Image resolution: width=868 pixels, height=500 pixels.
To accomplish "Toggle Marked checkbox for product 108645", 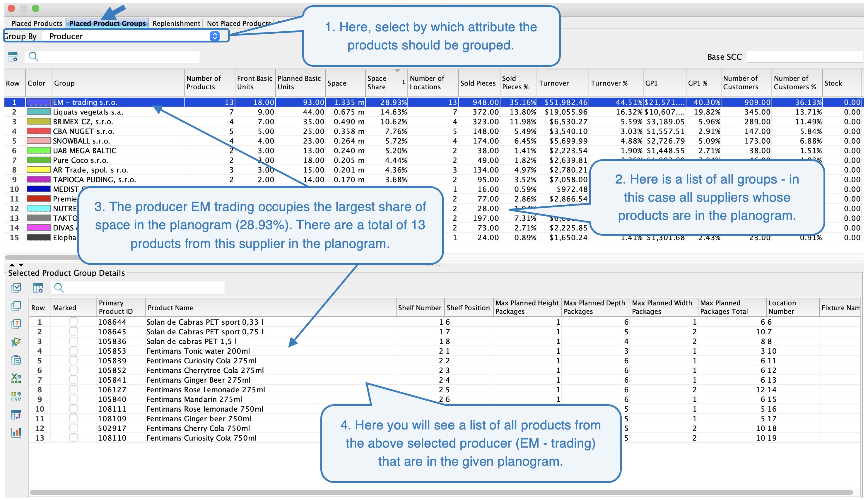I will [73, 332].
